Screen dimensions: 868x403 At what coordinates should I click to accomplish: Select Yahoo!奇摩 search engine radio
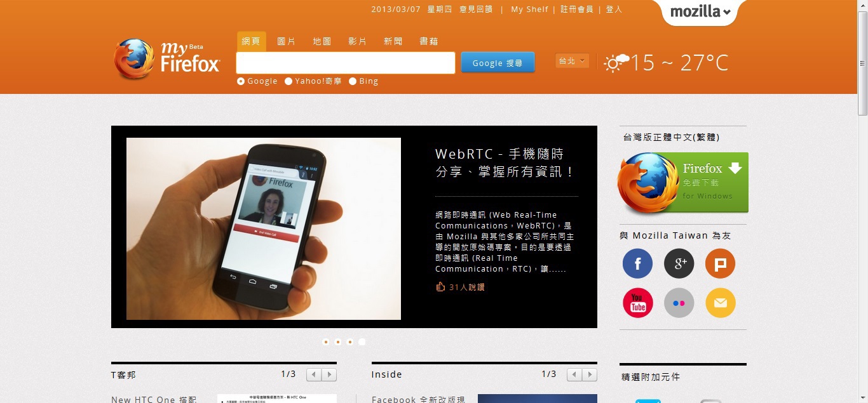(288, 81)
